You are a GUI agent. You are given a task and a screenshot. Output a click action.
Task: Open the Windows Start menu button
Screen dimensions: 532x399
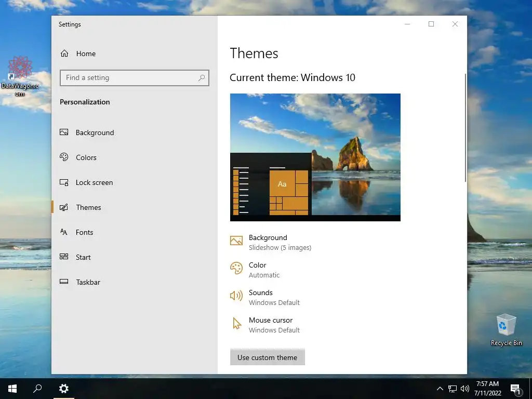pos(12,389)
